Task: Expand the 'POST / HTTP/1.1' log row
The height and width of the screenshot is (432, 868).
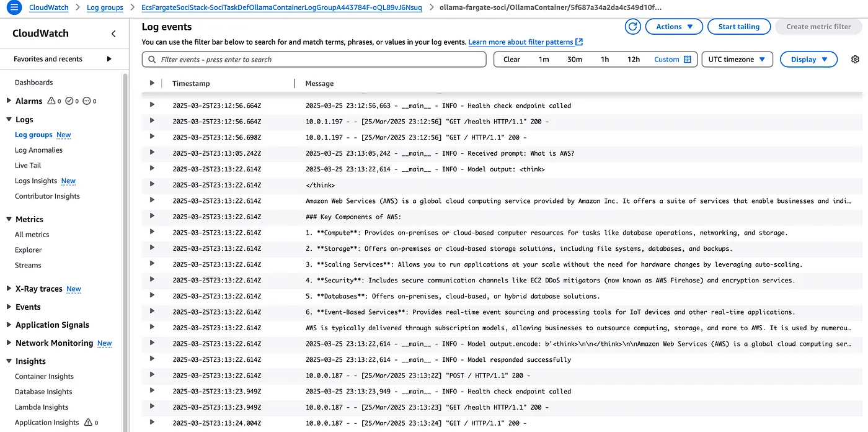Action: click(152, 375)
